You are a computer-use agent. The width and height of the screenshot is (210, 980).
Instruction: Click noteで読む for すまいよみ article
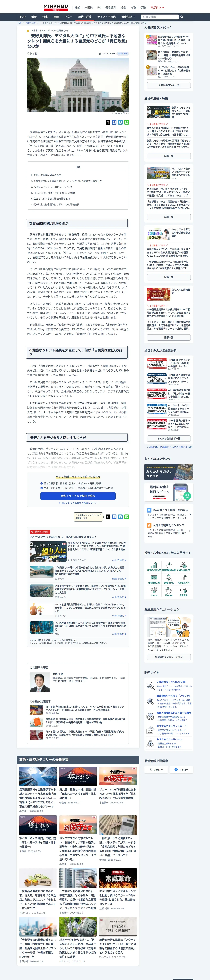119,597
